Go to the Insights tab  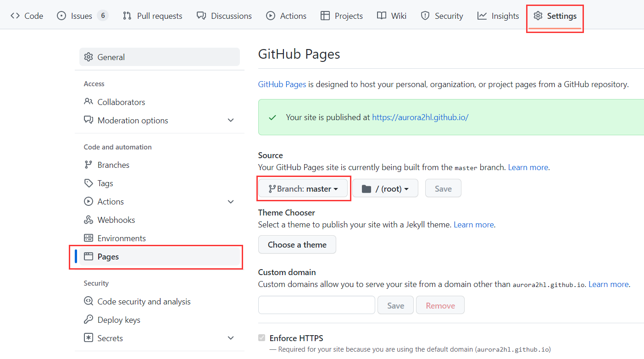pyautogui.click(x=498, y=16)
